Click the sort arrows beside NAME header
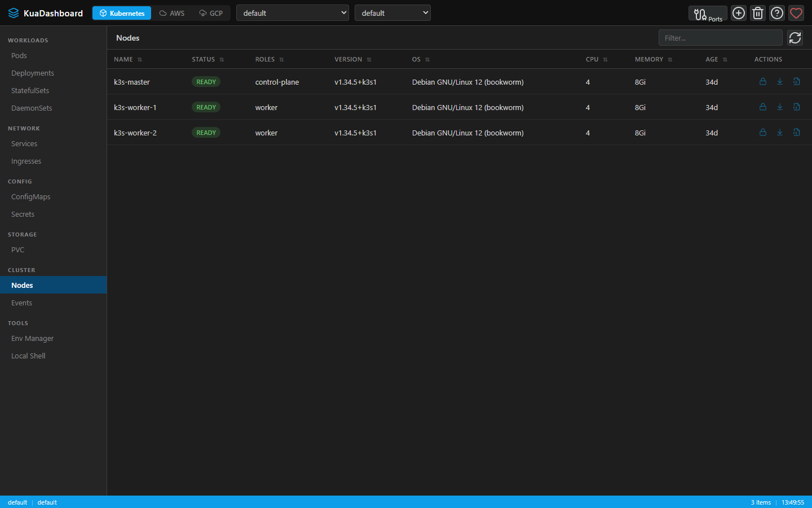The image size is (812, 508). pyautogui.click(x=140, y=60)
